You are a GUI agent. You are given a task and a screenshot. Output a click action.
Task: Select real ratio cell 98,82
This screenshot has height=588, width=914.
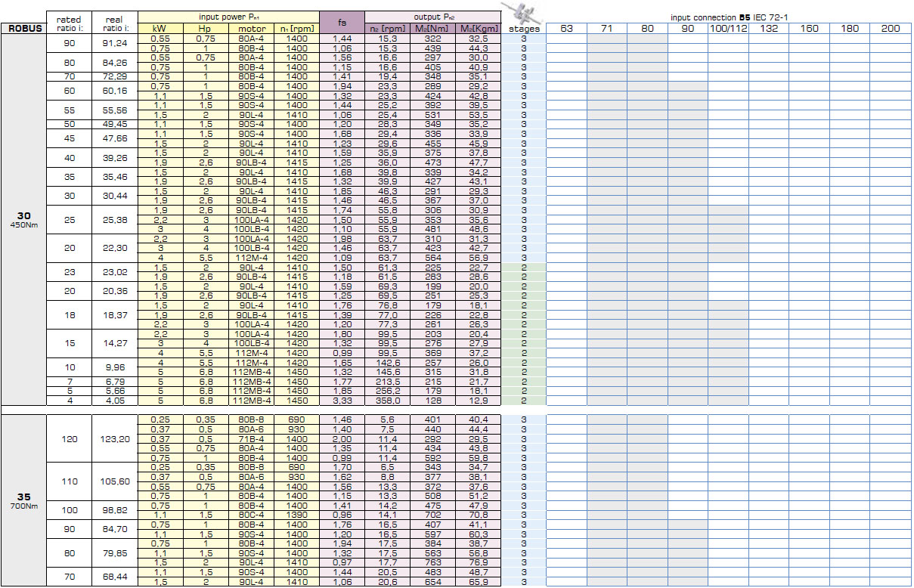click(114, 509)
